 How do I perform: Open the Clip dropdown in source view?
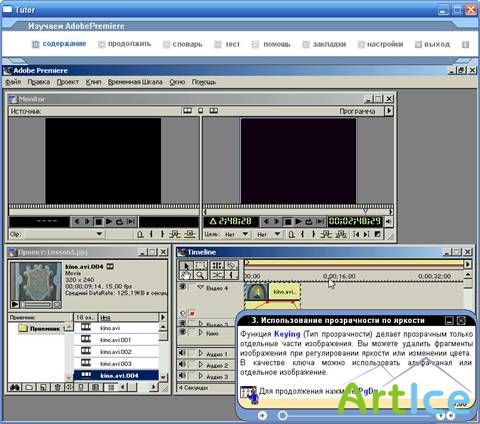[99, 234]
